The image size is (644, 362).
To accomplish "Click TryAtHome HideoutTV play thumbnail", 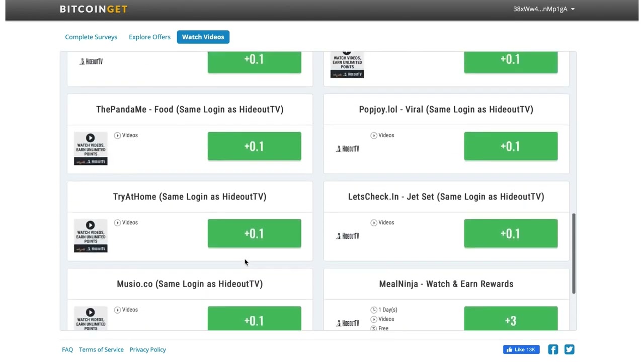I will 91,236.
